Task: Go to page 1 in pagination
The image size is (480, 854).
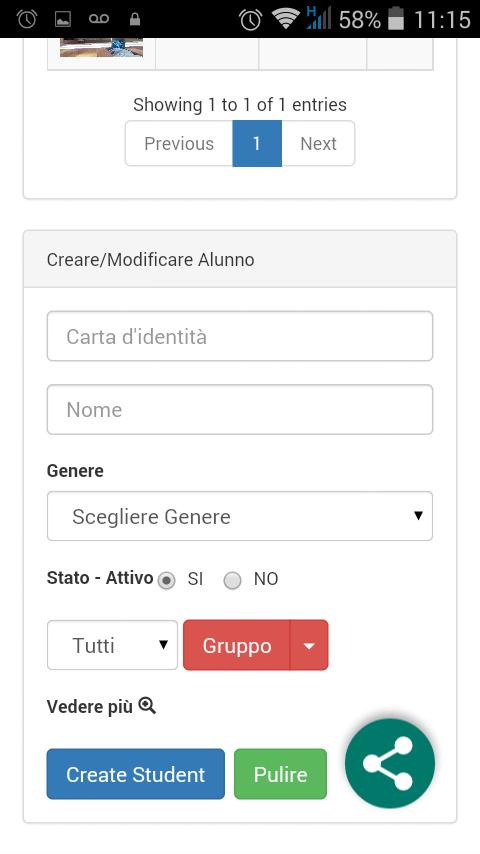Action: point(257,143)
